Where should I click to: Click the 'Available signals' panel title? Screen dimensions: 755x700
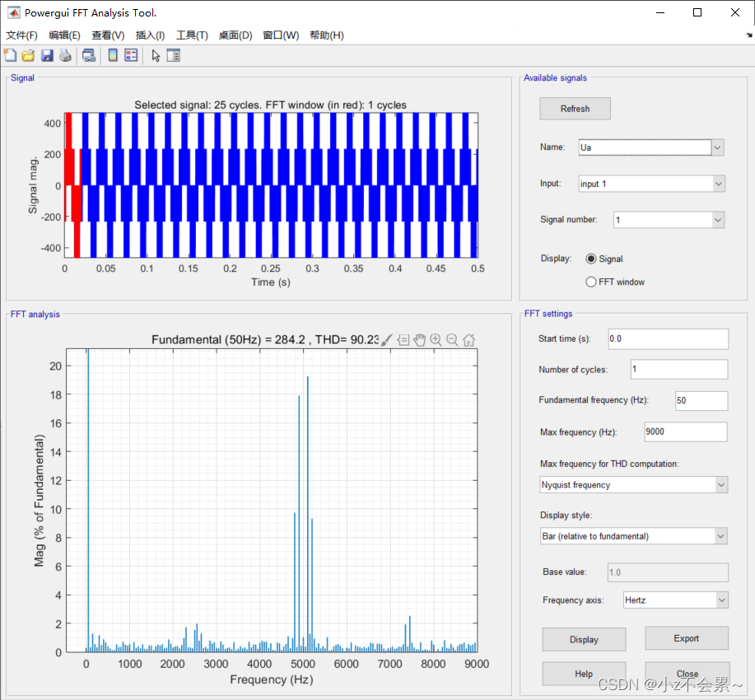pos(555,77)
